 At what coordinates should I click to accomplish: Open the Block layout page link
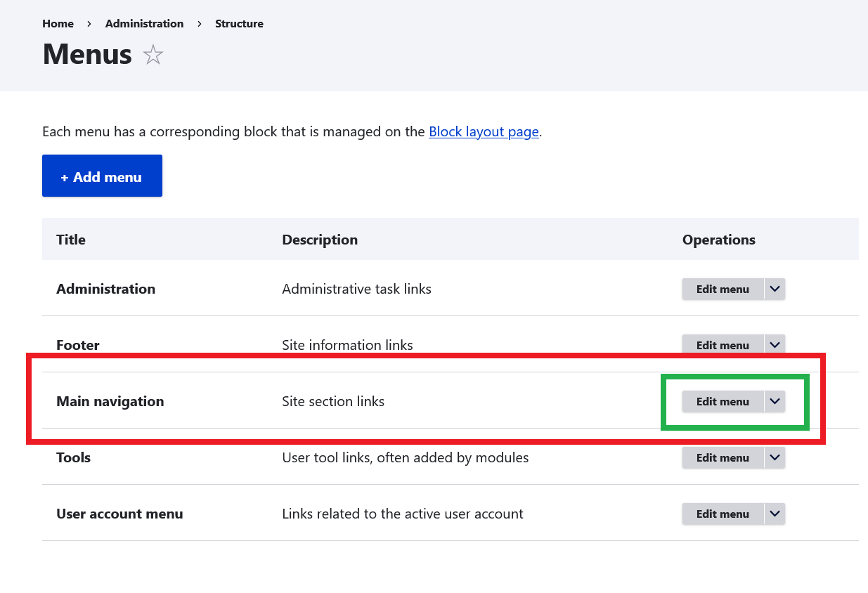(484, 131)
